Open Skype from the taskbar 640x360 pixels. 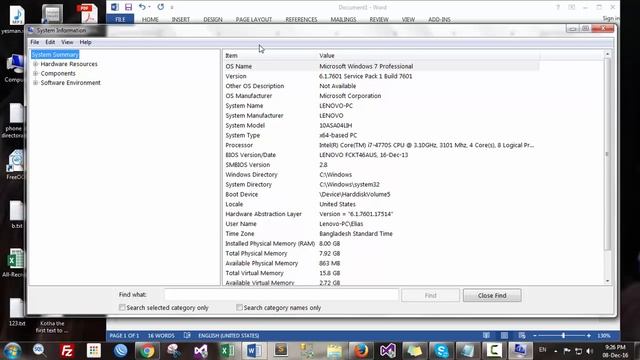coord(441,351)
